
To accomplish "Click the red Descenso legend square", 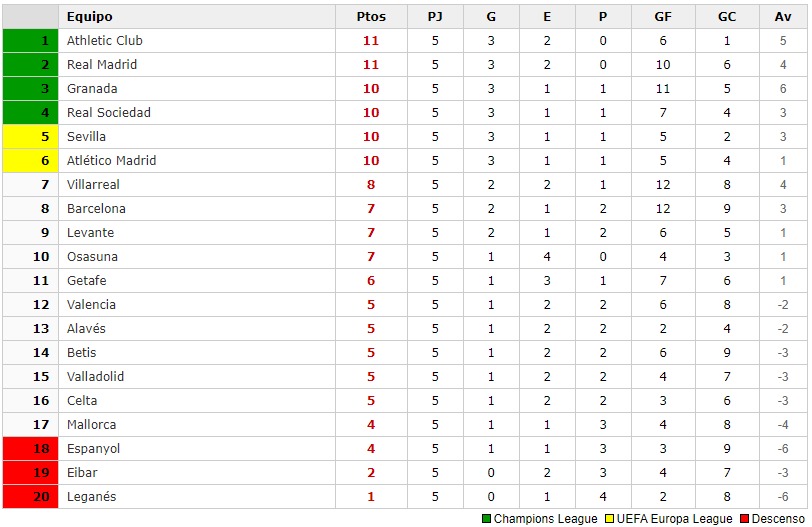I will click(x=745, y=519).
